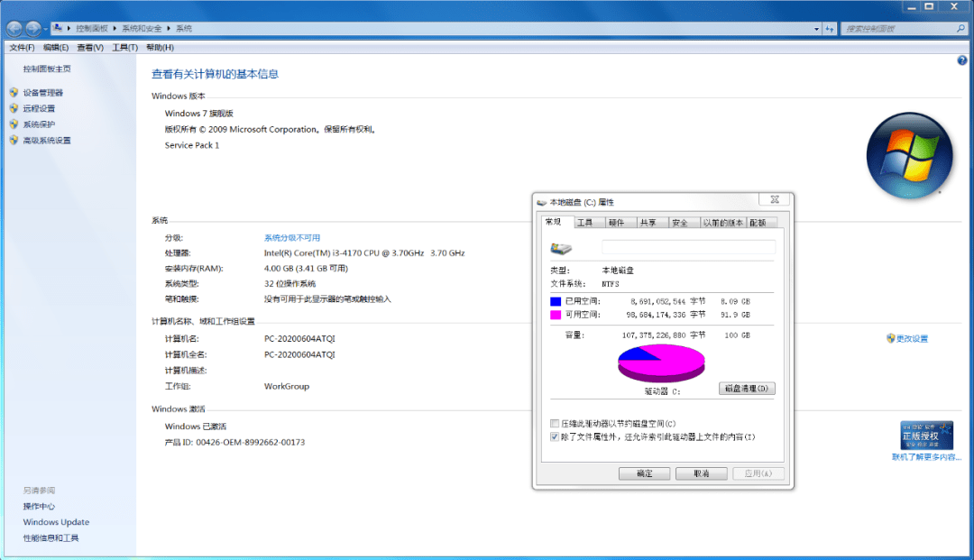Open the help question mark icon

click(961, 60)
